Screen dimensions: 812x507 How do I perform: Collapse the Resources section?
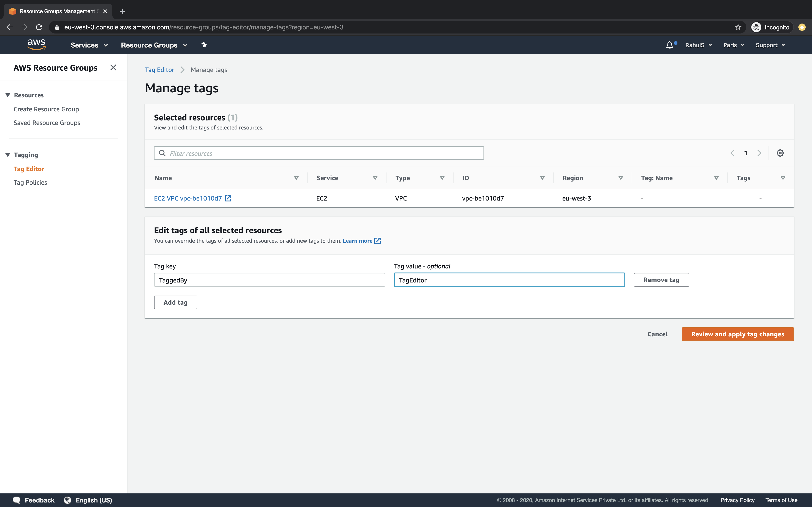(7, 95)
